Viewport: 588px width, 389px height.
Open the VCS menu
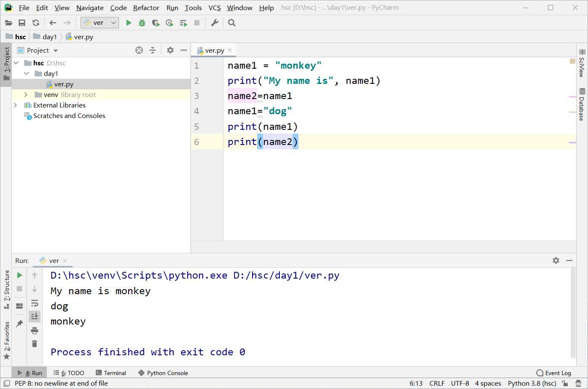tap(215, 8)
